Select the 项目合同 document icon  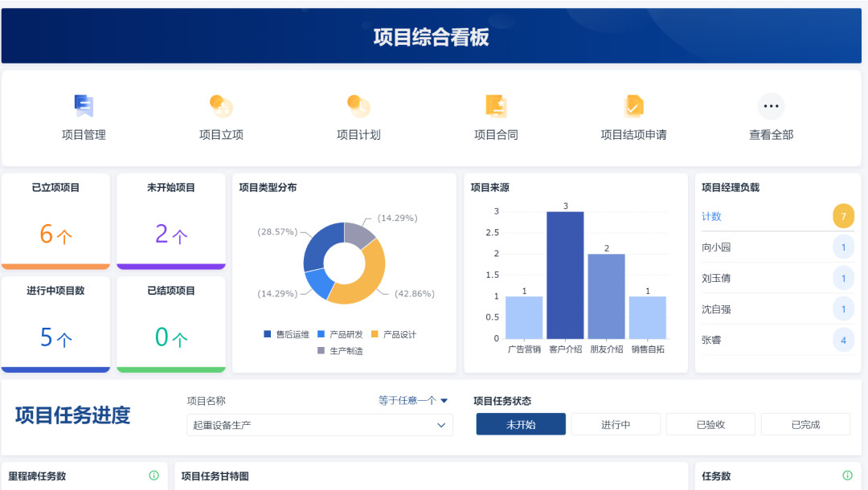pyautogui.click(x=496, y=106)
